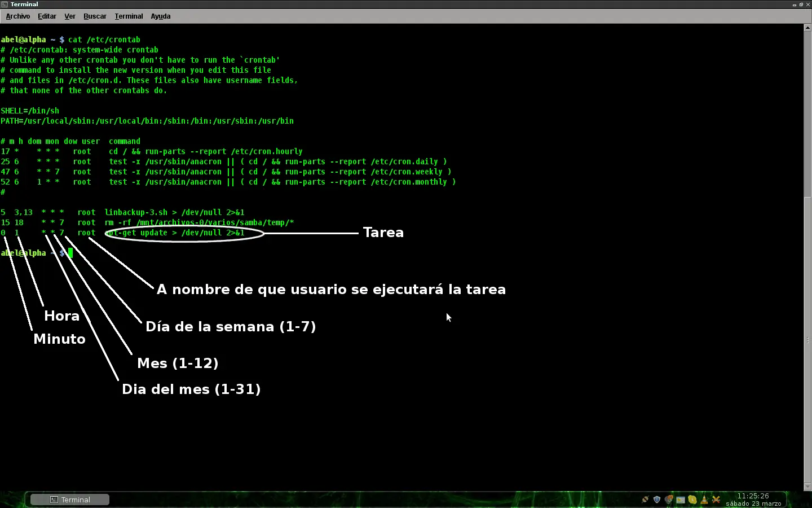This screenshot has width=812, height=508.
Task: Click the PATH=/usr/local/sbin line
Action: pos(147,121)
